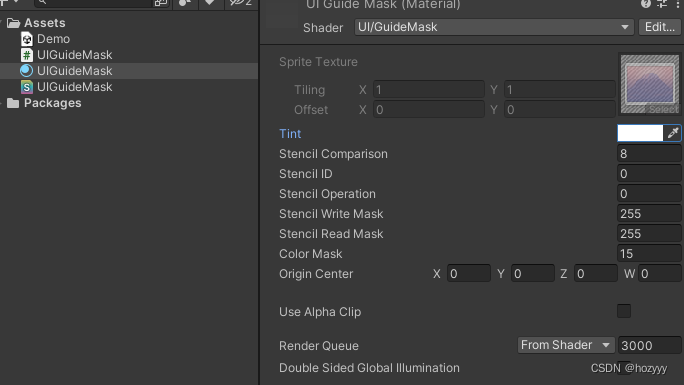
Task: Click the Sprite Texture thumbnail
Action: 650,83
